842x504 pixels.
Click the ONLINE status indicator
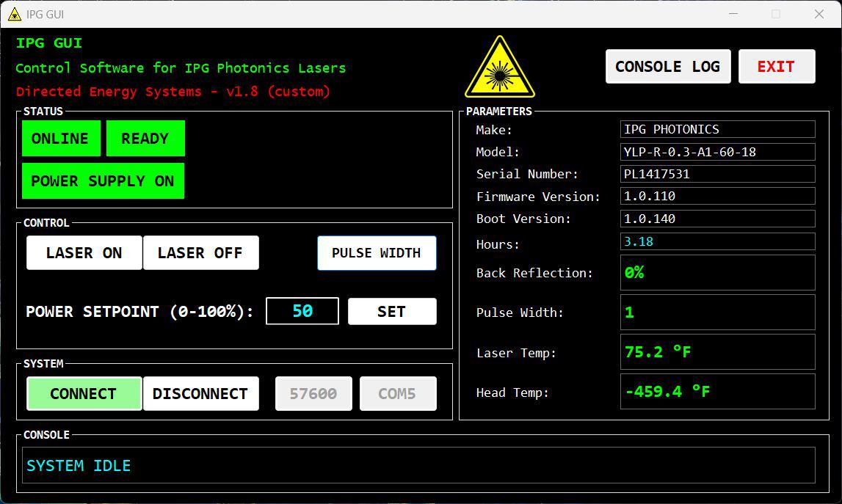coord(60,139)
